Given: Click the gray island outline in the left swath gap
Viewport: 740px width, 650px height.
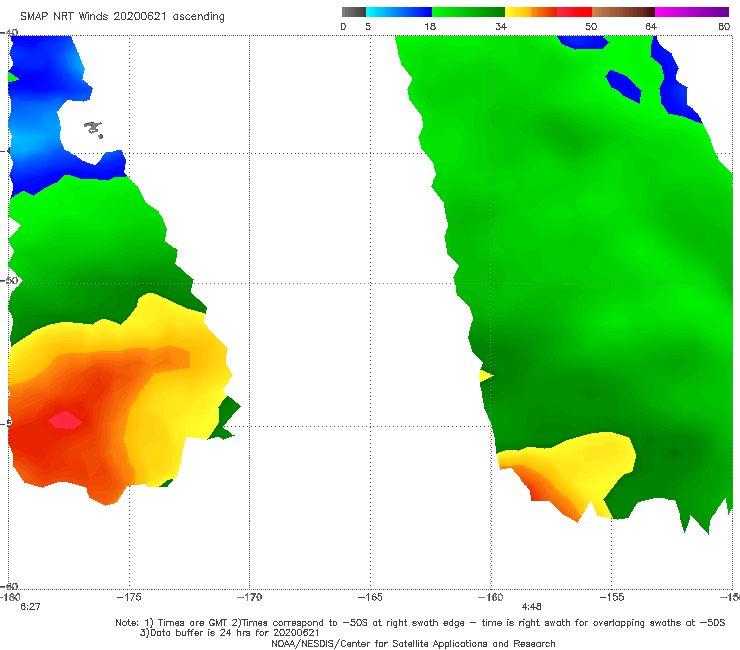Looking at the screenshot, I should click(x=93, y=129).
